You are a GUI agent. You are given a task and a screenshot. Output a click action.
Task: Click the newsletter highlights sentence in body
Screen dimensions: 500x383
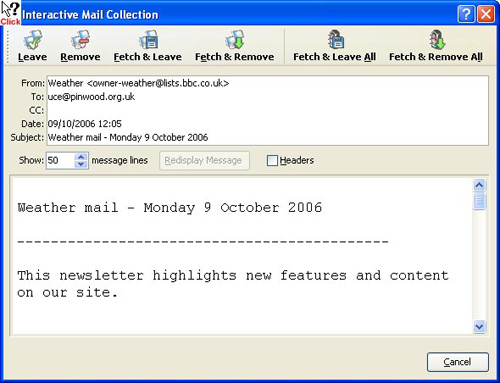pyautogui.click(x=233, y=284)
